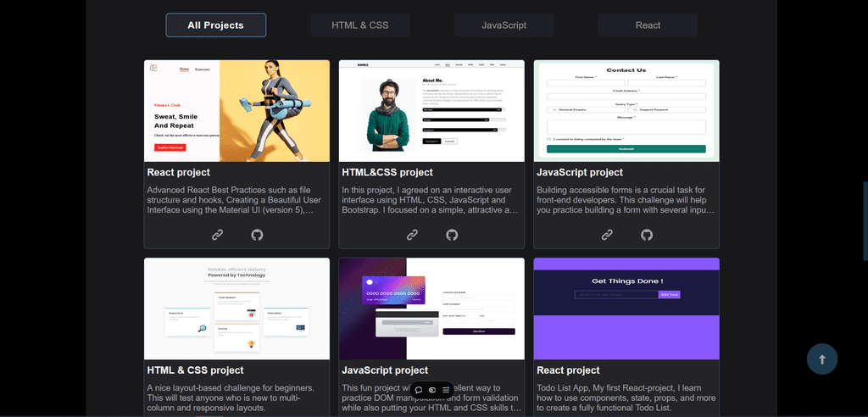Viewport: 868px width, 417px height.
Task: Click the page scrollbar thumb on right edge
Action: [865, 220]
